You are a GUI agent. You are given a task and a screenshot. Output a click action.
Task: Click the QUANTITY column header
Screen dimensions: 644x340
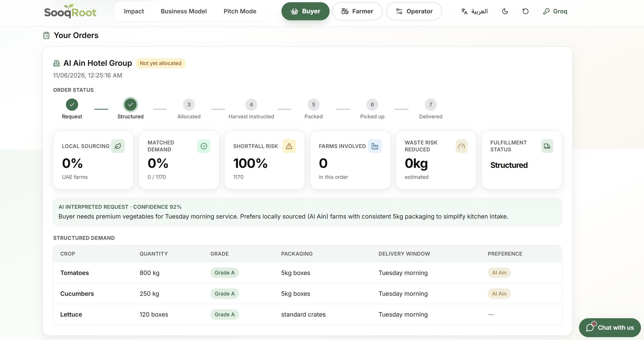pyautogui.click(x=154, y=254)
